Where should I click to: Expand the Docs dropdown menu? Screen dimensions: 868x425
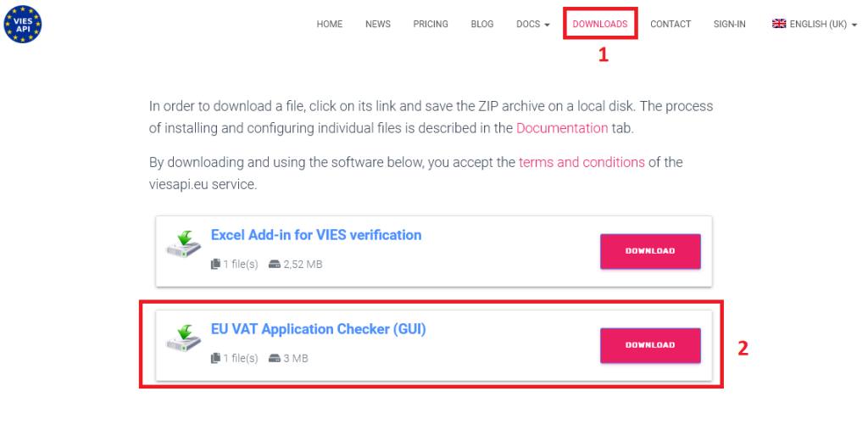532,25
